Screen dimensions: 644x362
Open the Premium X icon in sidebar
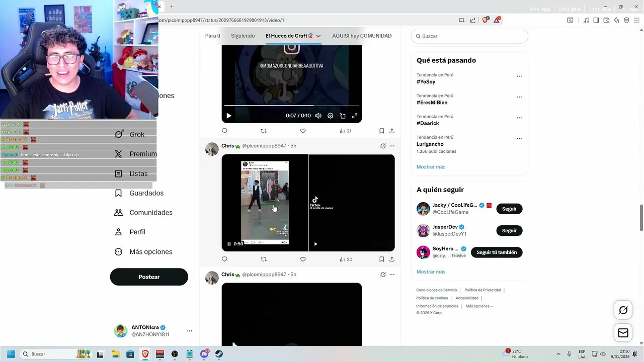[119, 154]
